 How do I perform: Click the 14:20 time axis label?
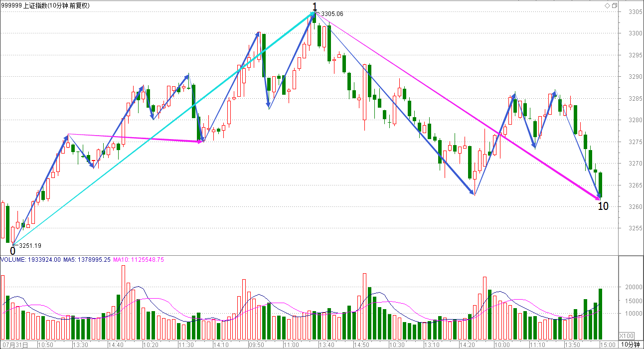(x=467, y=345)
